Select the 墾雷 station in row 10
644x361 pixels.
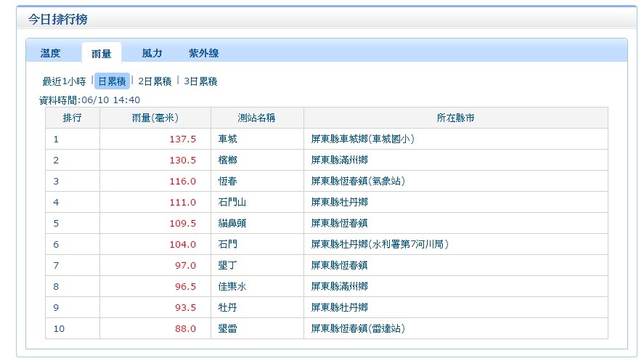click(227, 328)
